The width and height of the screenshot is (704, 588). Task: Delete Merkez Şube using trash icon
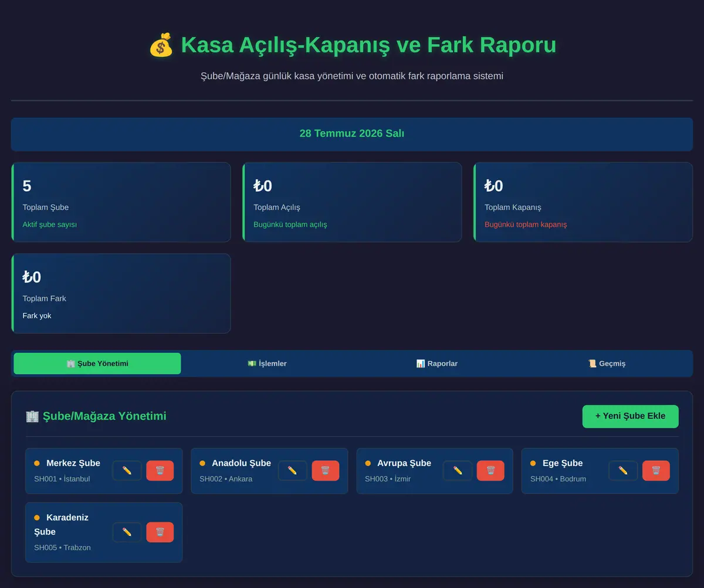pos(160,471)
